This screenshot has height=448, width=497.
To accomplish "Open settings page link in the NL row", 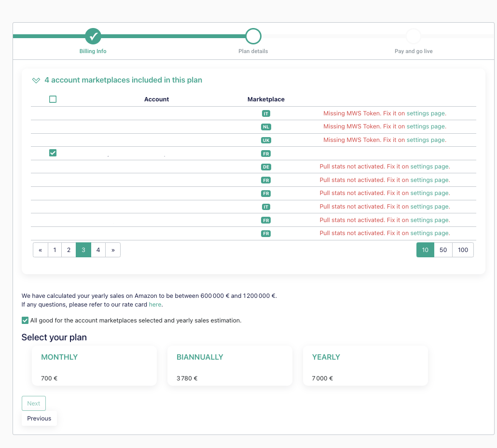I will point(426,126).
